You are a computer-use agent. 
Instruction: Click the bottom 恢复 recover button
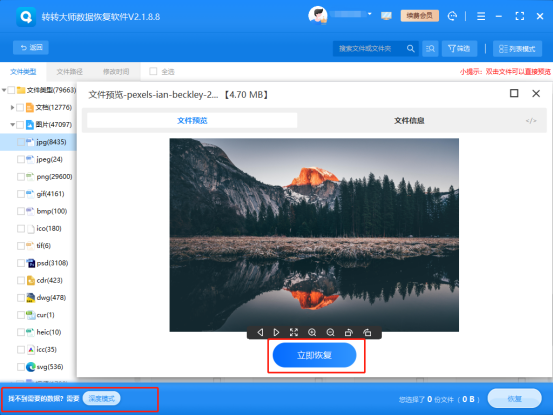pyautogui.click(x=515, y=398)
